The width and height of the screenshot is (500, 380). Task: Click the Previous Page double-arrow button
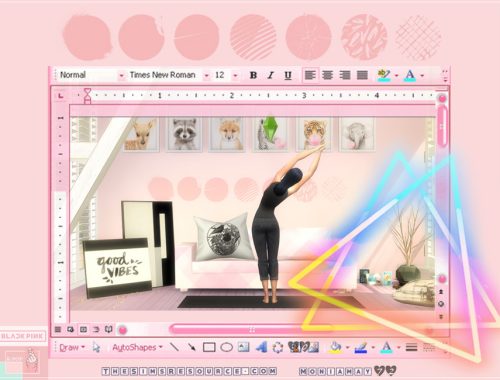click(x=441, y=292)
